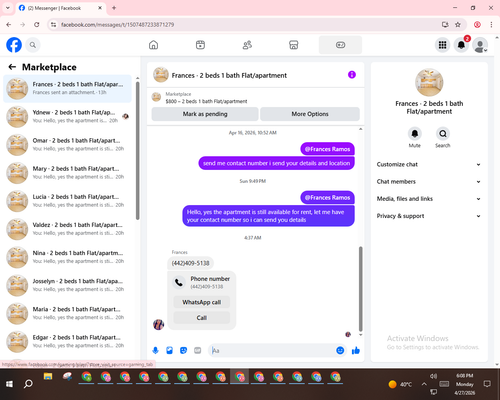
Task: Click conversation list scrollbar
Action: [137, 150]
